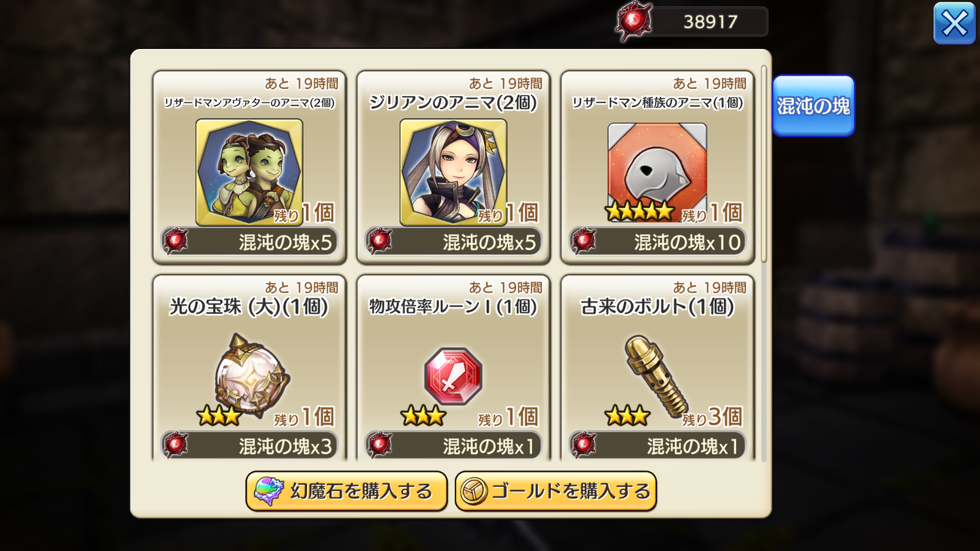The height and width of the screenshot is (551, 980).
Task: Buy ジリアンのアニマ for 混沌の塊x5
Action: coord(453,242)
